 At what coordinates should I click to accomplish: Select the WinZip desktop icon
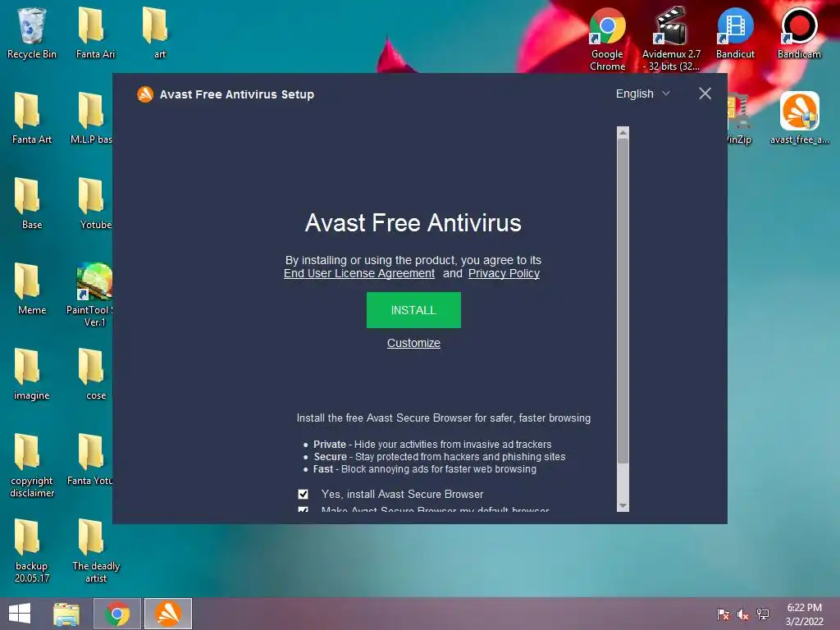739,118
